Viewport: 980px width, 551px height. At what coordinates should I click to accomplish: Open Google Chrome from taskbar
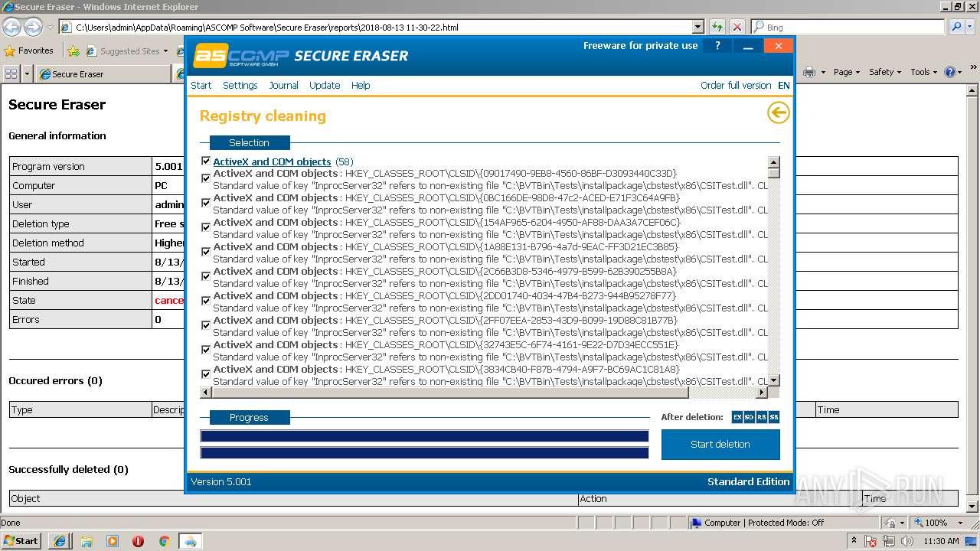coord(164,541)
